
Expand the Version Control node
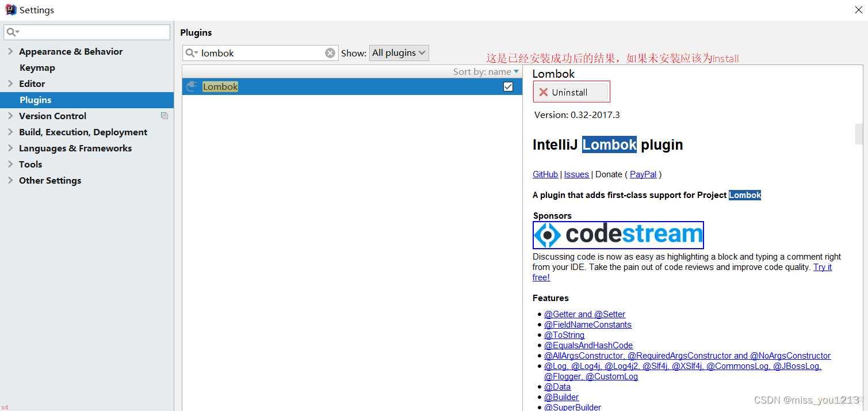click(x=10, y=116)
